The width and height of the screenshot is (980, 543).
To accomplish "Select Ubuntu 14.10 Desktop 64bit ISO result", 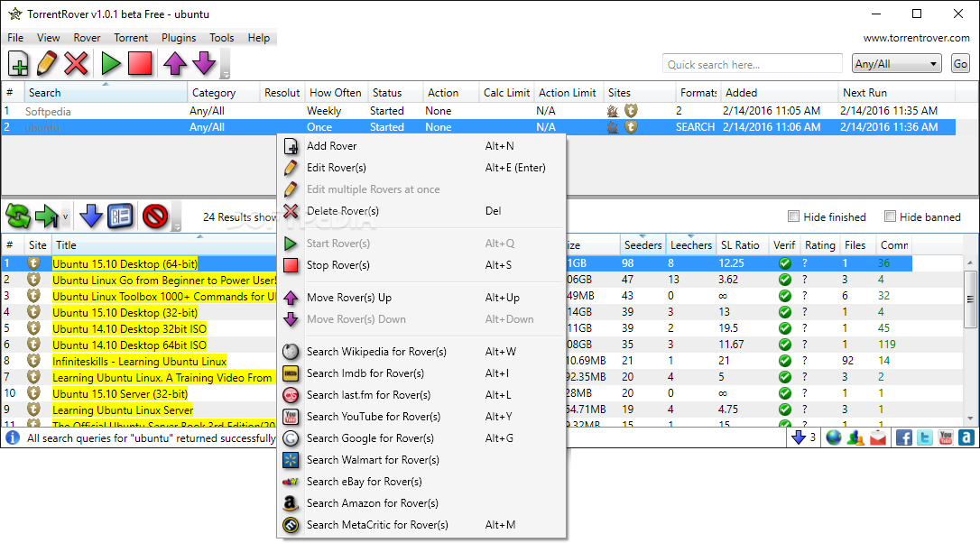I will tap(129, 345).
